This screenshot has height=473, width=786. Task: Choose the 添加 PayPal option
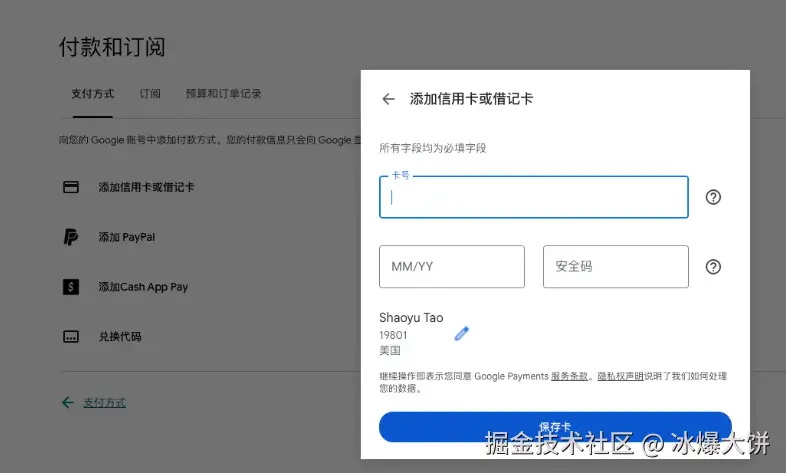[x=127, y=237]
